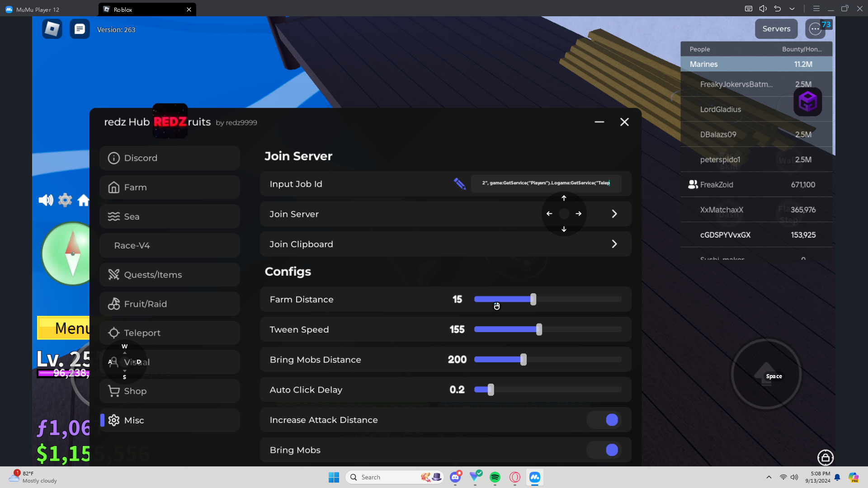Viewport: 868px width, 488px height.
Task: Click the Auto Click Delay slider handle
Action: click(x=491, y=389)
